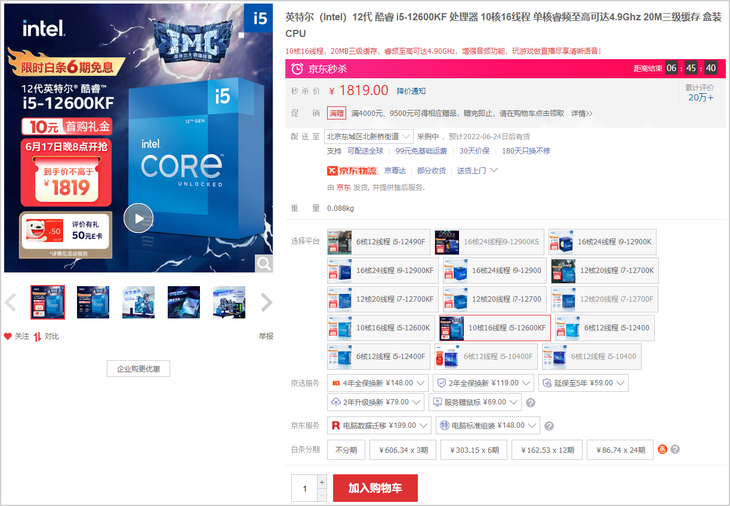
Task: Click the 企业购更优惠 button
Action: pyautogui.click(x=138, y=369)
